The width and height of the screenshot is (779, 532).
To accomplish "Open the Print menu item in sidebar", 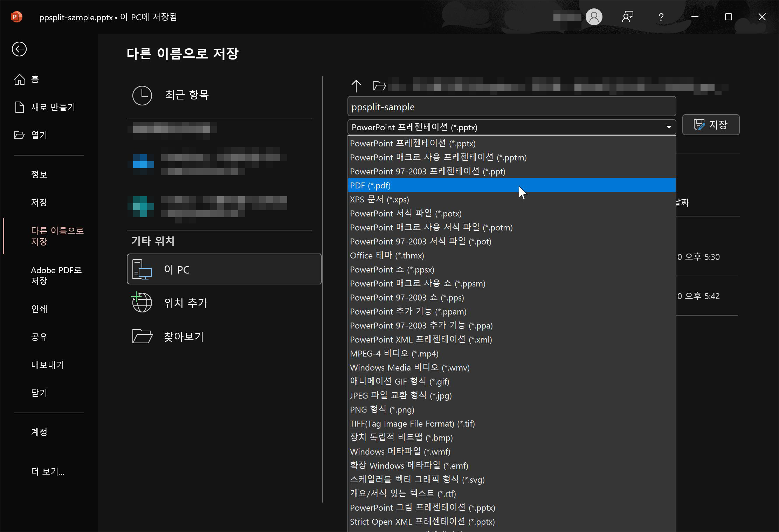I will pyautogui.click(x=39, y=309).
